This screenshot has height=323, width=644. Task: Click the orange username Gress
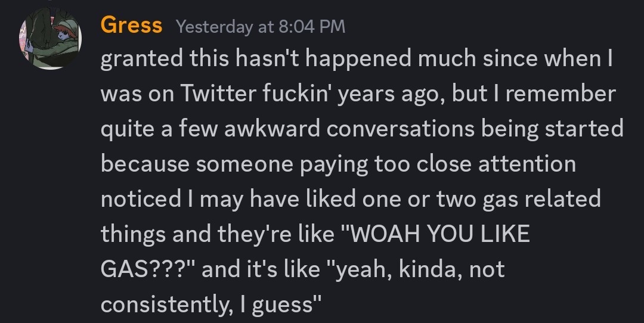(x=131, y=25)
